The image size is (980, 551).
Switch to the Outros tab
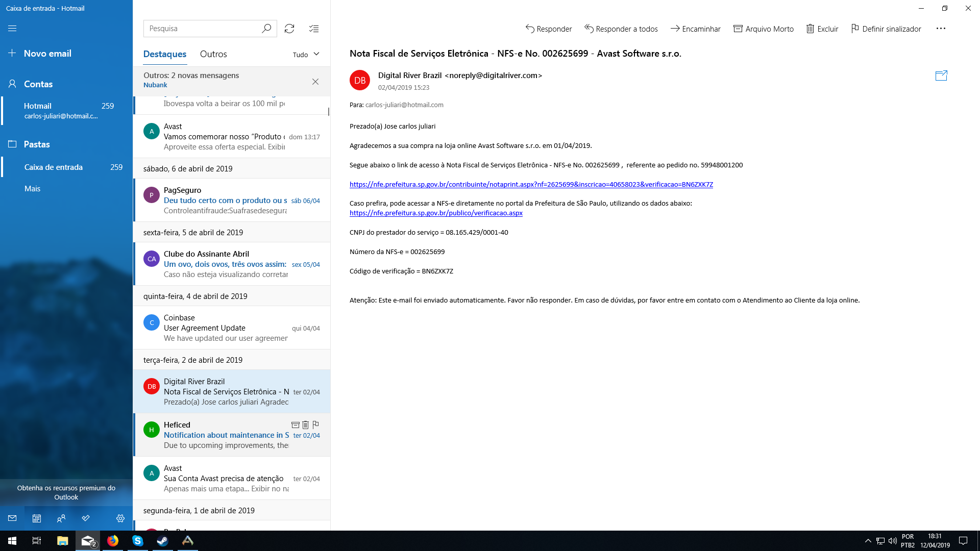coord(213,54)
